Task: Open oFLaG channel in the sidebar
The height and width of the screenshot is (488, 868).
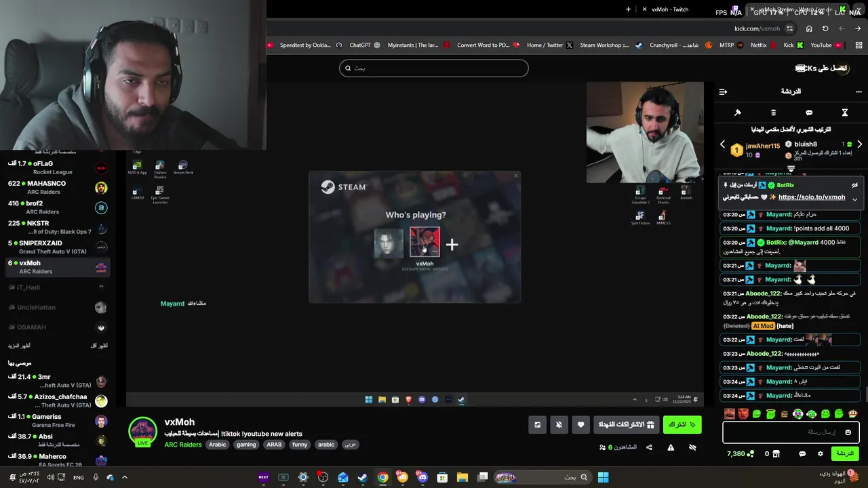Action: (56, 167)
